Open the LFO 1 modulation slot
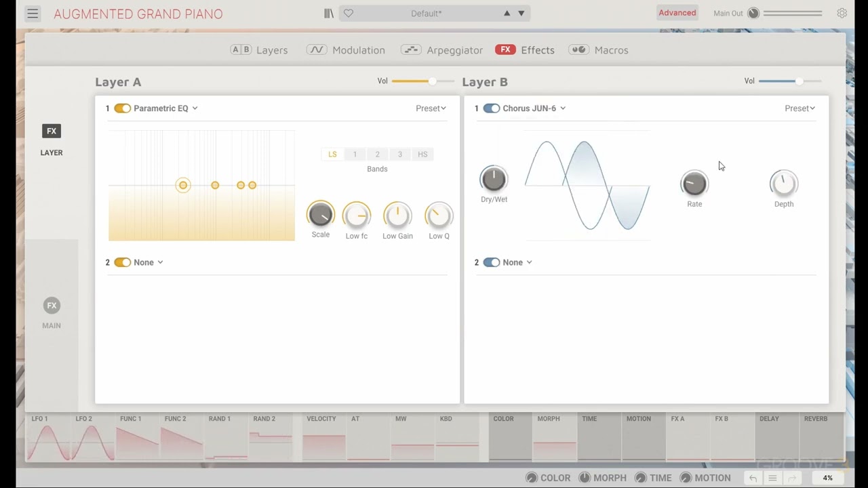The height and width of the screenshot is (488, 868). click(47, 438)
